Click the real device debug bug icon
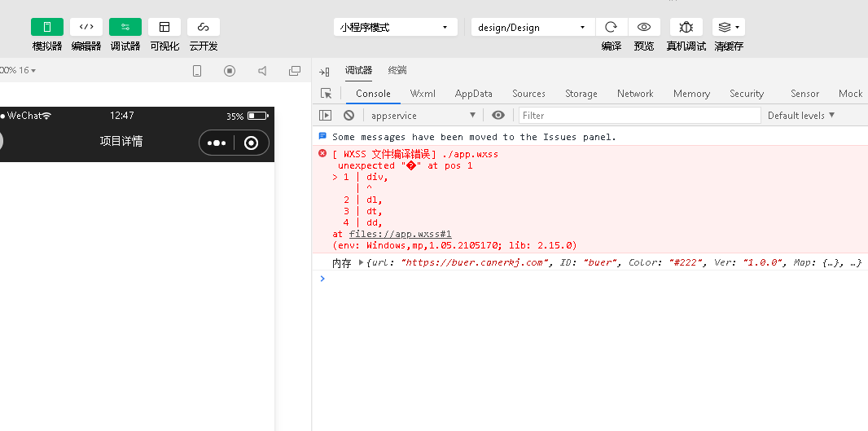868x431 pixels. pos(686,27)
